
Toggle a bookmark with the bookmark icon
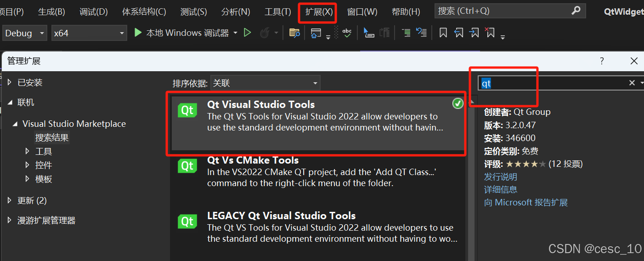coord(443,33)
